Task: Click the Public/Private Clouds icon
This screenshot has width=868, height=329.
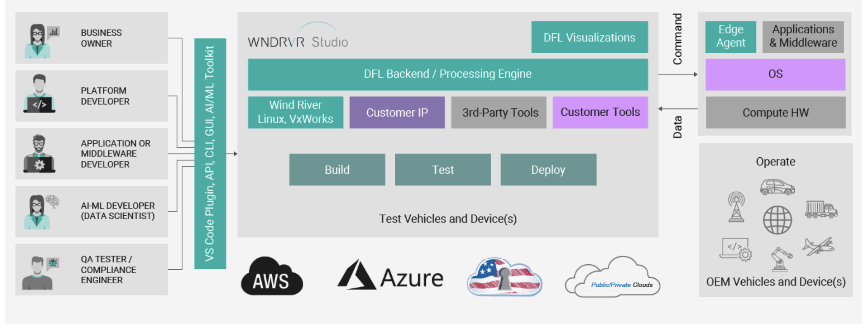Action: pos(613,277)
